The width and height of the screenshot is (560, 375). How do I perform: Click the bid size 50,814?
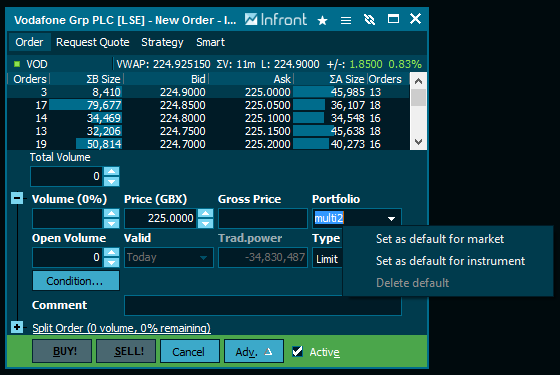coord(104,144)
